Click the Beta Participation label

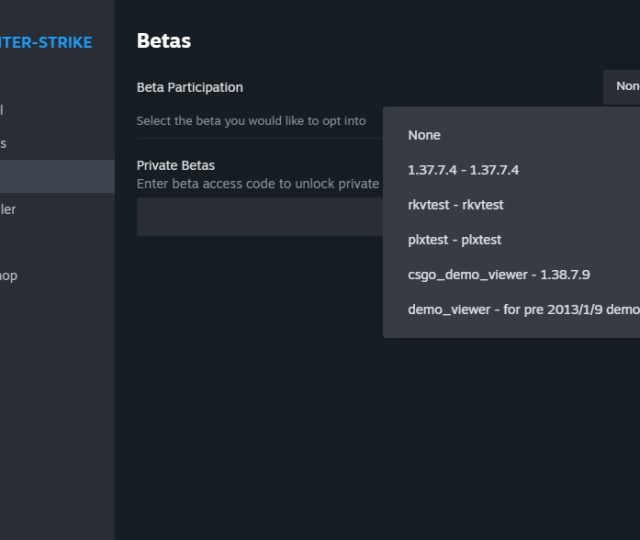pos(189,87)
